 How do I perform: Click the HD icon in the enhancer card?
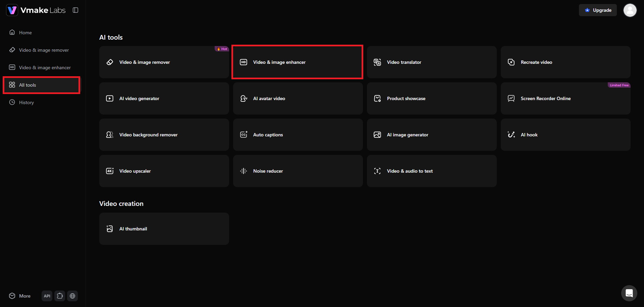pyautogui.click(x=244, y=62)
